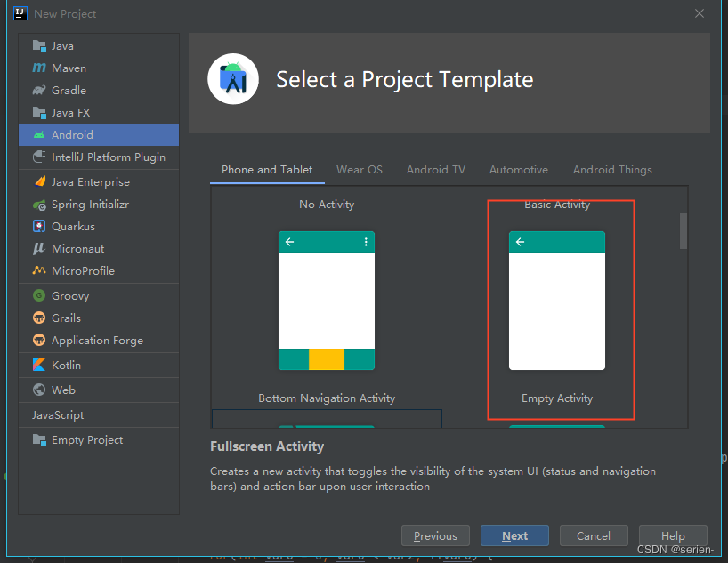Viewport: 728px width, 563px height.
Task: Select Groovy project type
Action: pyautogui.click(x=99, y=295)
